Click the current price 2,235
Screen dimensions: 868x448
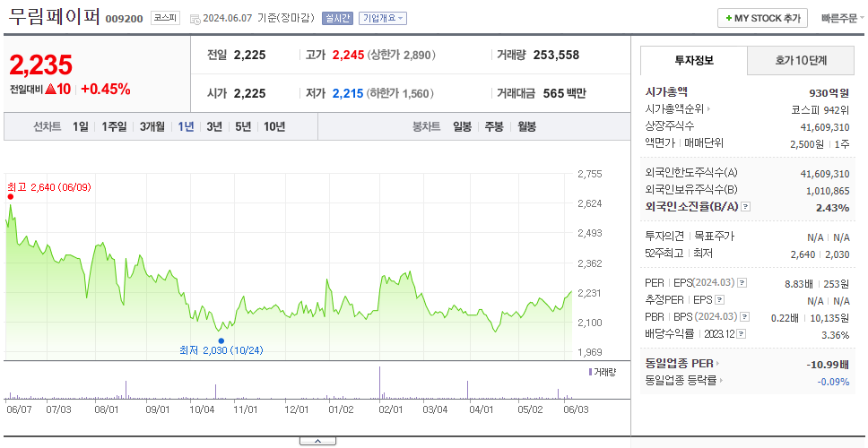[41, 65]
